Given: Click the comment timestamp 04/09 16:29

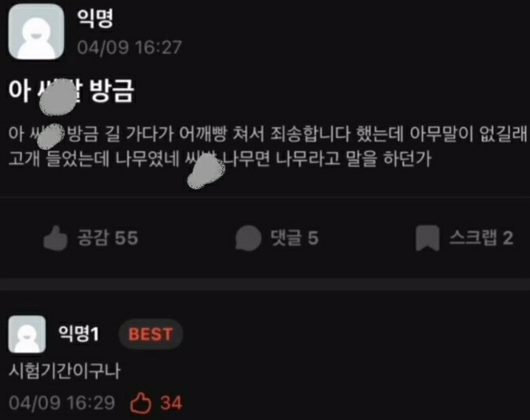Looking at the screenshot, I should click(62, 403).
